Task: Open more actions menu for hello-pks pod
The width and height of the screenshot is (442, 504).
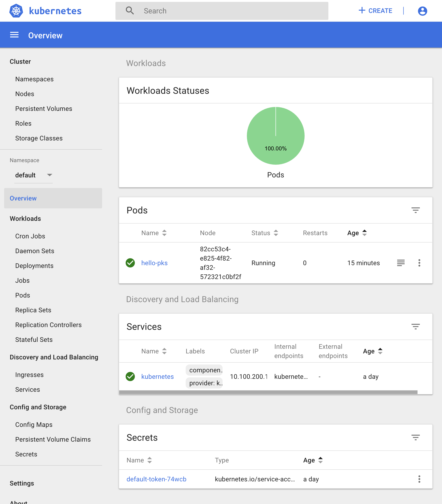Action: point(419,263)
